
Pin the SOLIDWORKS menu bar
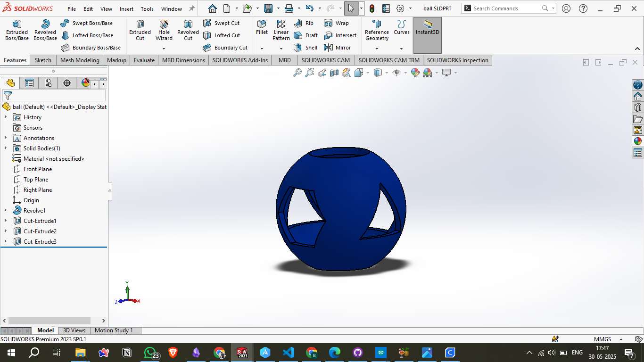coord(191,8)
